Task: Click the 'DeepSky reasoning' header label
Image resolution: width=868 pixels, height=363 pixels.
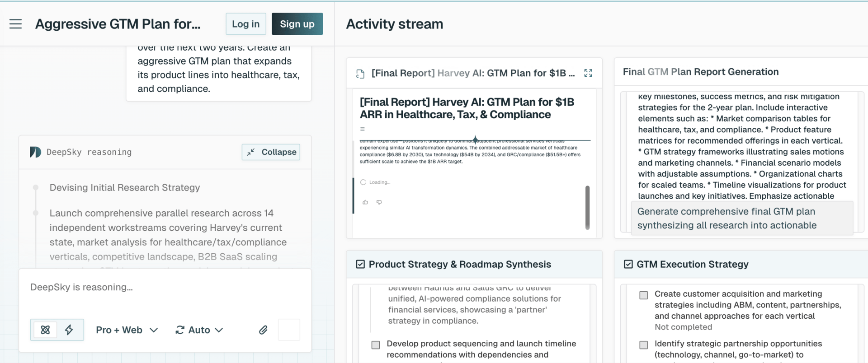Action: click(x=89, y=152)
